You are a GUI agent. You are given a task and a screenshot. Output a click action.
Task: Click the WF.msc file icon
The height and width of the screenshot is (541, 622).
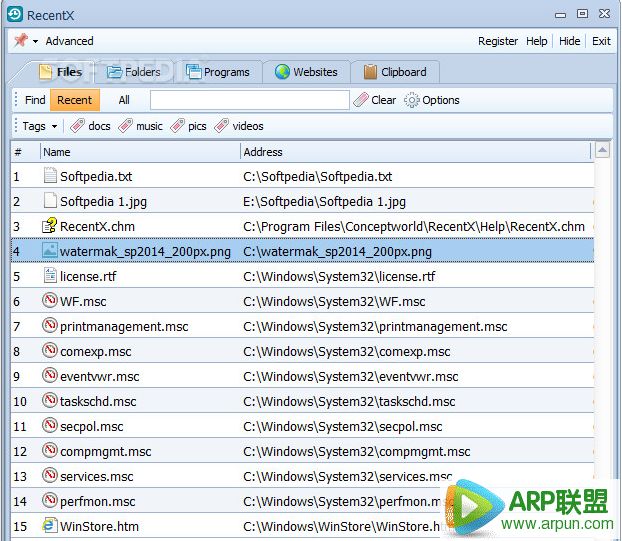(x=50, y=300)
